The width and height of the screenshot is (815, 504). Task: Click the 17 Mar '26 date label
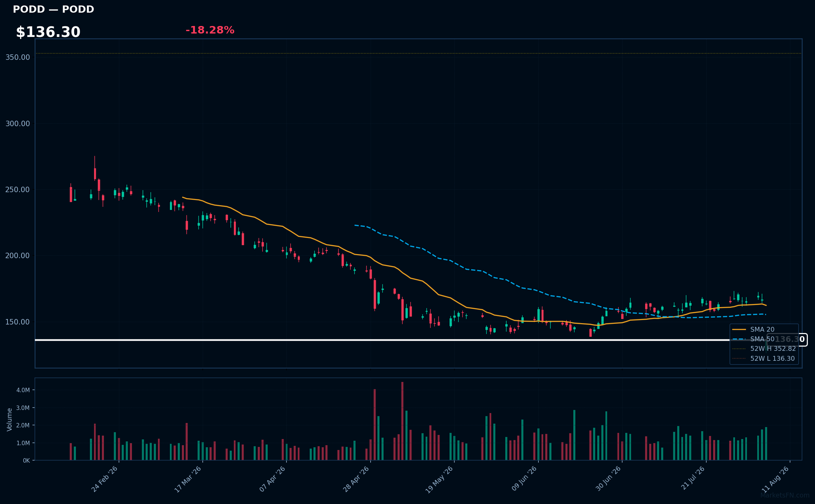[188, 479]
